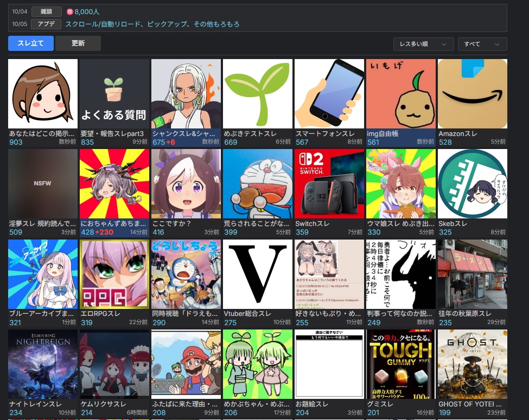Click the めぶきテストスレ sprout thumbnail
529x420 pixels.
coord(257,93)
